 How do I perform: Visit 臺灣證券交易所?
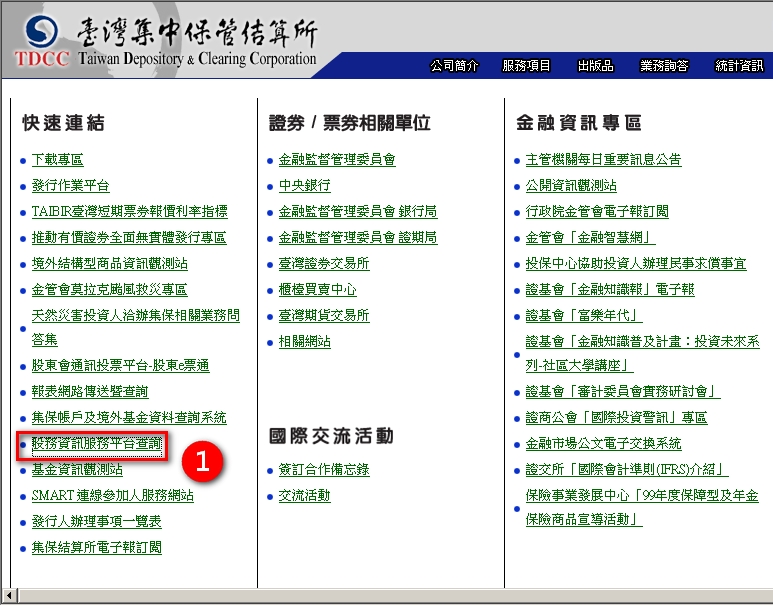tap(324, 264)
